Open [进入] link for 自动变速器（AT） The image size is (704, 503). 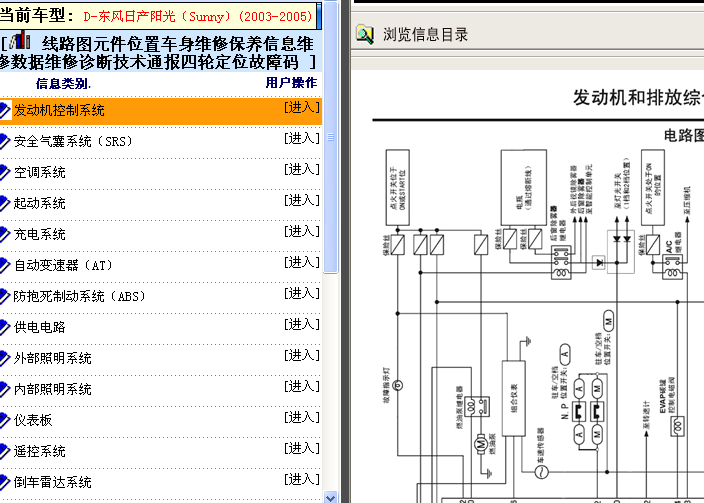(302, 263)
